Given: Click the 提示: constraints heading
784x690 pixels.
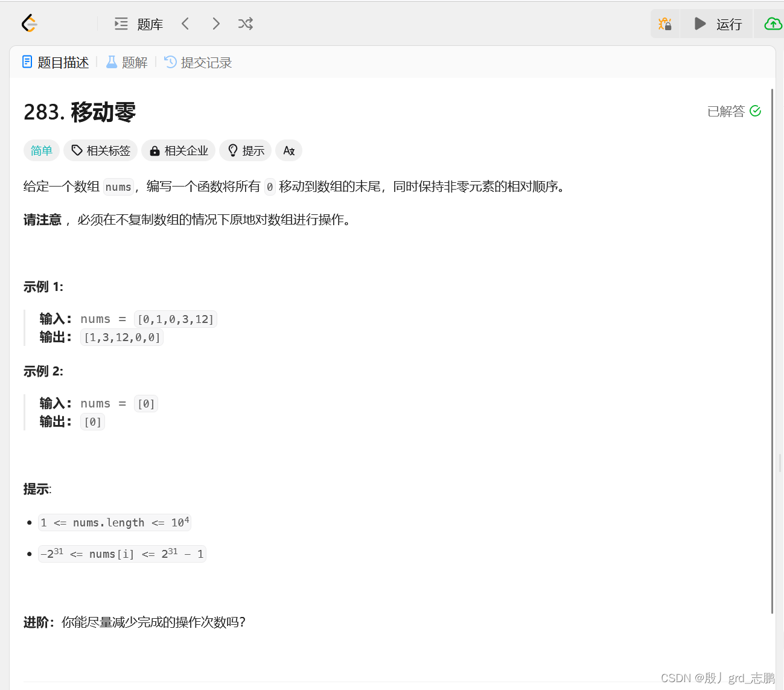Looking at the screenshot, I should pyautogui.click(x=37, y=489).
